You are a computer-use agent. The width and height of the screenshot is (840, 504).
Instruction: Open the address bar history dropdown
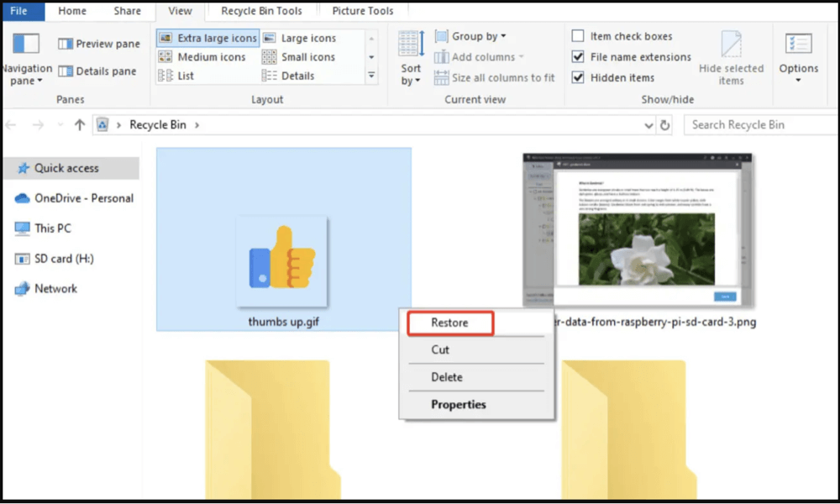pos(648,124)
